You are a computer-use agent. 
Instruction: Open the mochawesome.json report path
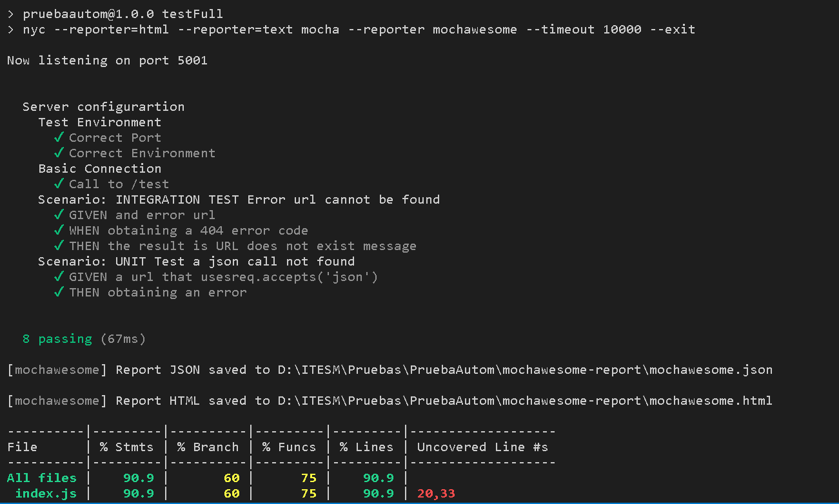[525, 369]
